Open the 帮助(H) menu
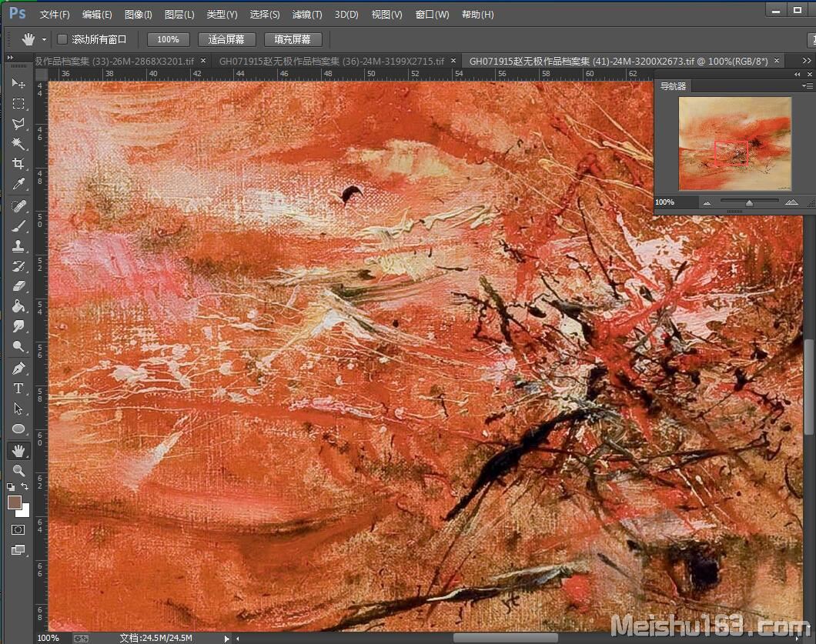Image resolution: width=816 pixels, height=644 pixels. tap(478, 15)
